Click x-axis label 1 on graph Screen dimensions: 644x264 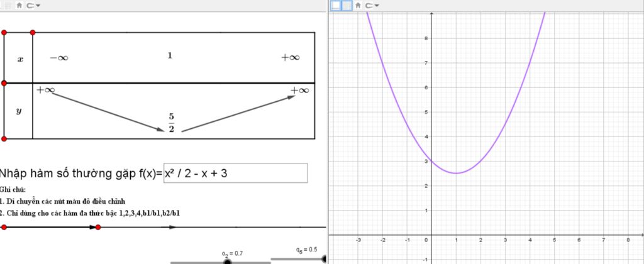click(457, 239)
